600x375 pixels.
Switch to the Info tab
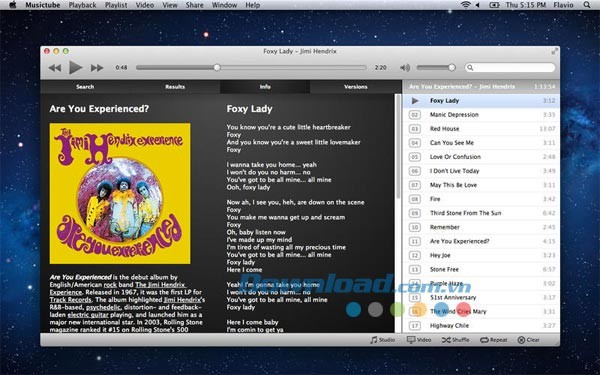(265, 87)
